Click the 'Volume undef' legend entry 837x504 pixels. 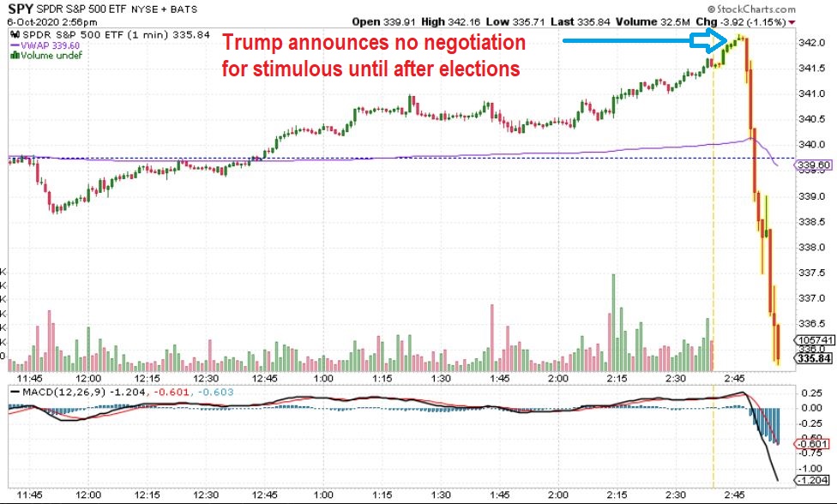pyautogui.click(x=51, y=55)
